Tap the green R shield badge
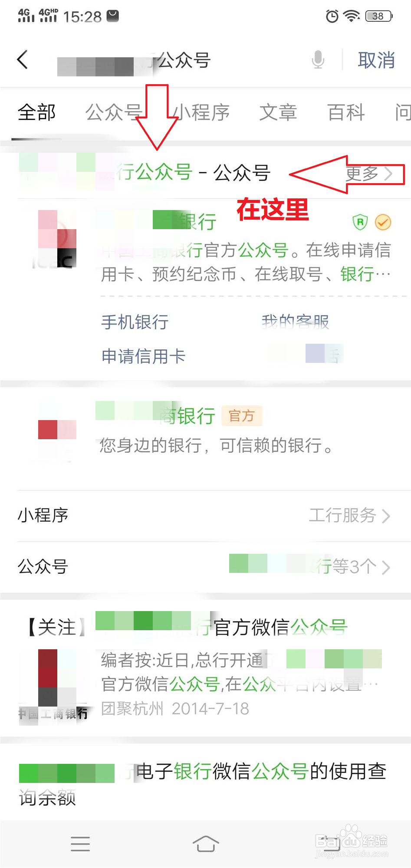The height and width of the screenshot is (868, 411). pos(360,222)
